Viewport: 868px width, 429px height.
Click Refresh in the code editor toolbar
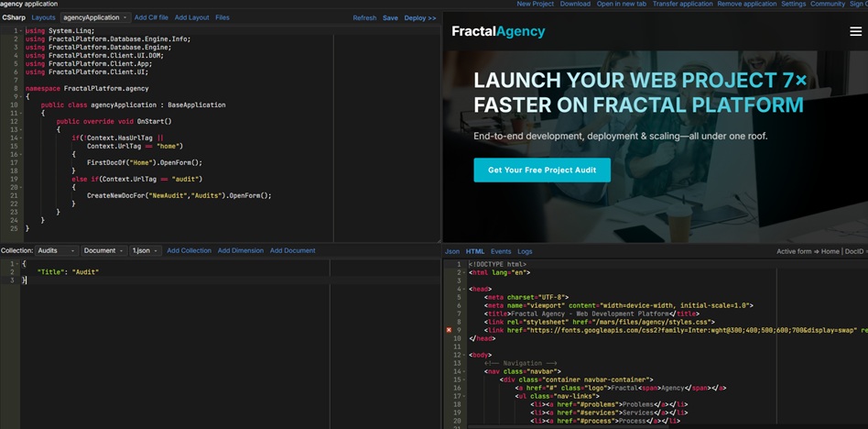[x=364, y=18]
